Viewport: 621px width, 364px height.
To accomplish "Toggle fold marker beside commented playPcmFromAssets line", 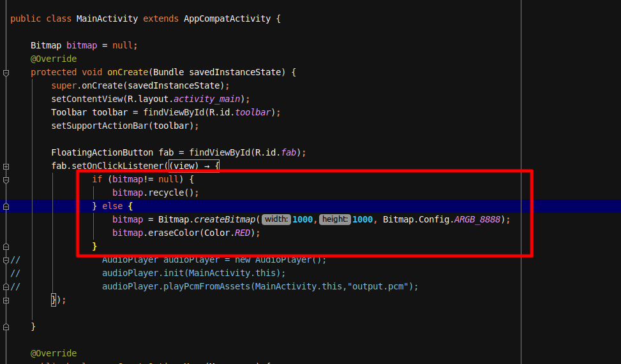I will tap(6, 287).
